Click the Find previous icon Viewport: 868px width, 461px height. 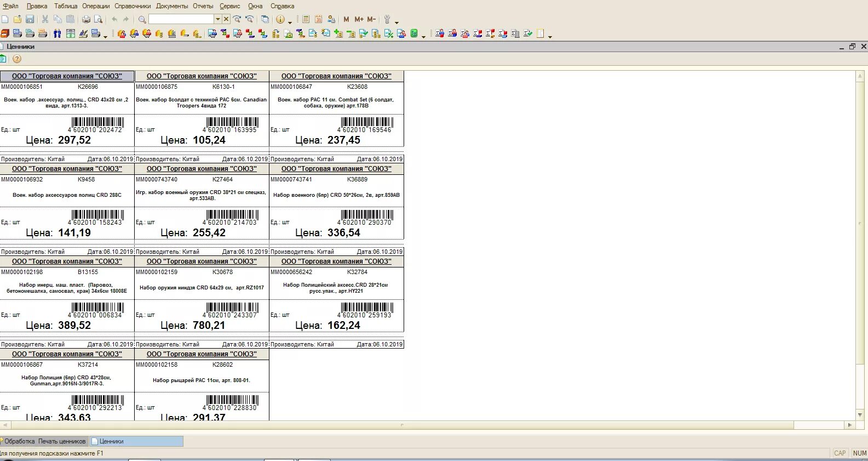250,19
